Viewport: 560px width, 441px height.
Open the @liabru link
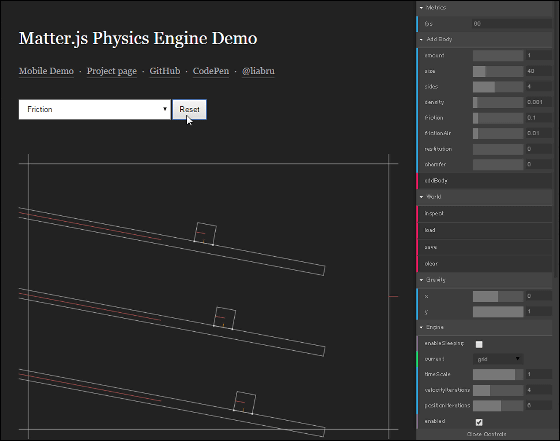258,71
